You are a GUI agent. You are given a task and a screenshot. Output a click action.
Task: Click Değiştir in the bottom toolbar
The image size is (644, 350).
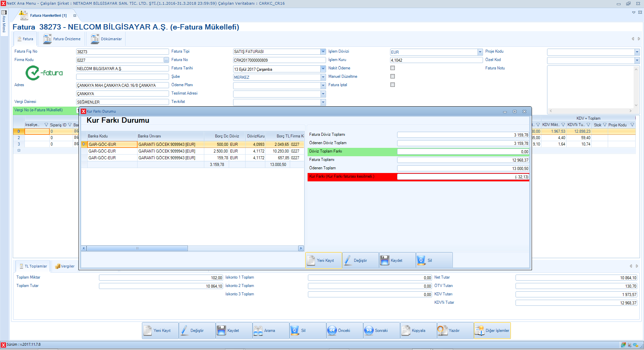[x=197, y=331]
